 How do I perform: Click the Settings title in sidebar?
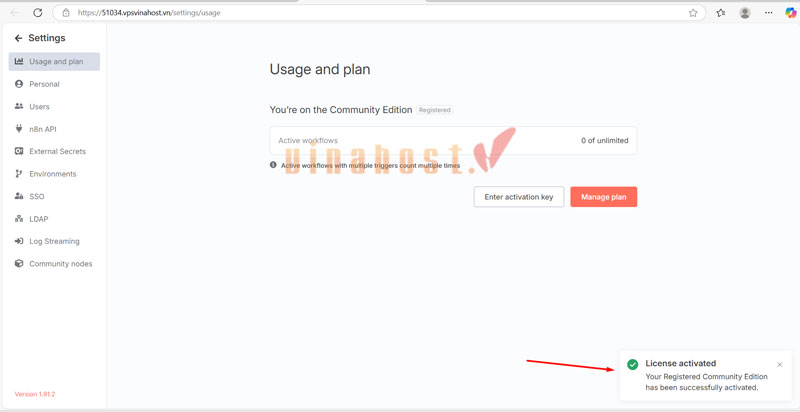pyautogui.click(x=47, y=38)
